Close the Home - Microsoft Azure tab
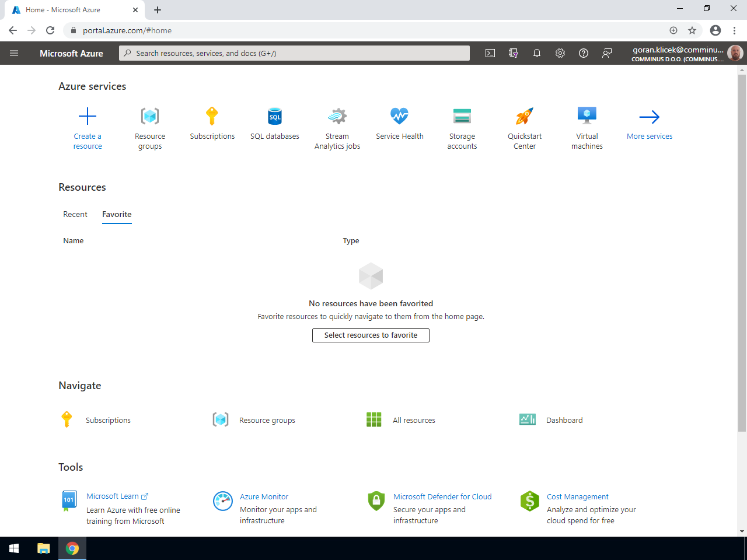The image size is (747, 560). coord(135,10)
